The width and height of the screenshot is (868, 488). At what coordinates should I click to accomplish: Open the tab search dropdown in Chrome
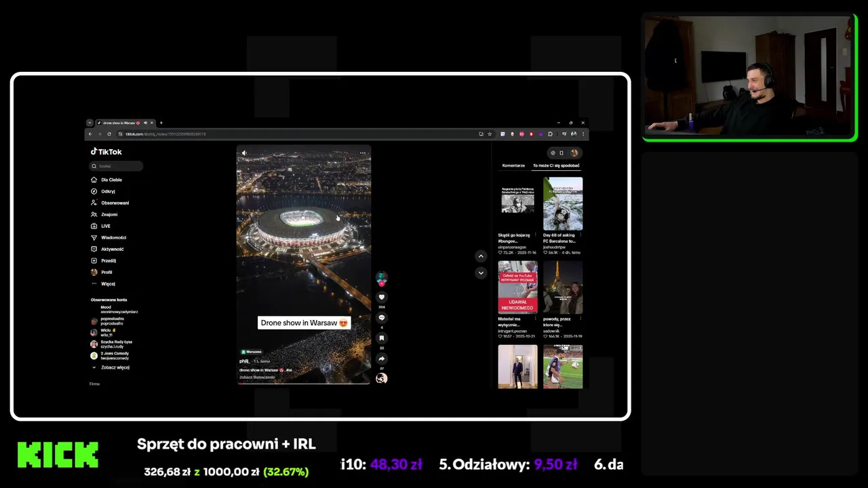coord(90,123)
